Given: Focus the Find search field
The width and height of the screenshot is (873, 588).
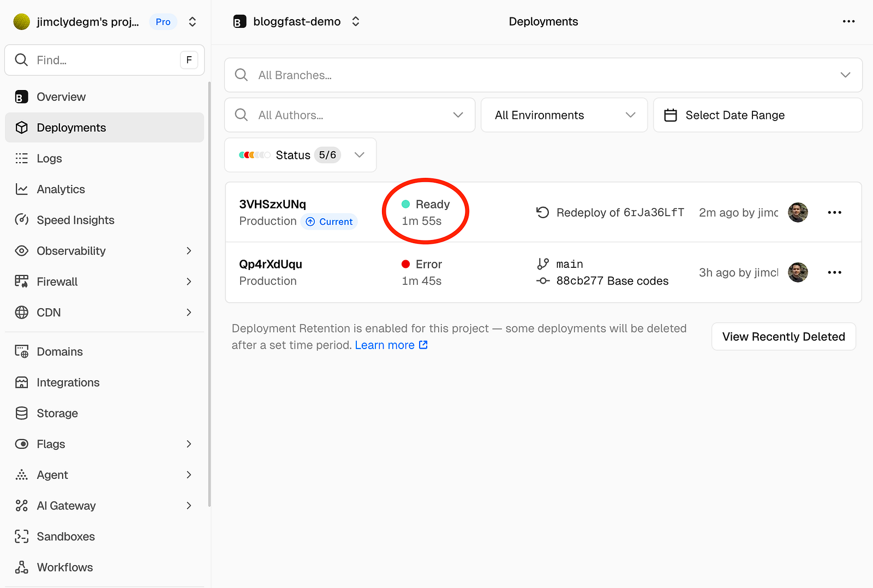Looking at the screenshot, I should click(104, 60).
